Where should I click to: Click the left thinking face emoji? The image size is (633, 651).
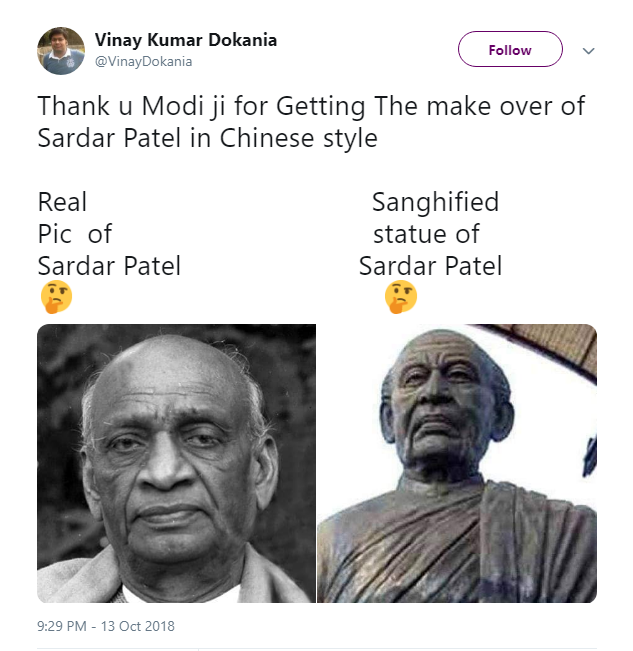[x=56, y=297]
